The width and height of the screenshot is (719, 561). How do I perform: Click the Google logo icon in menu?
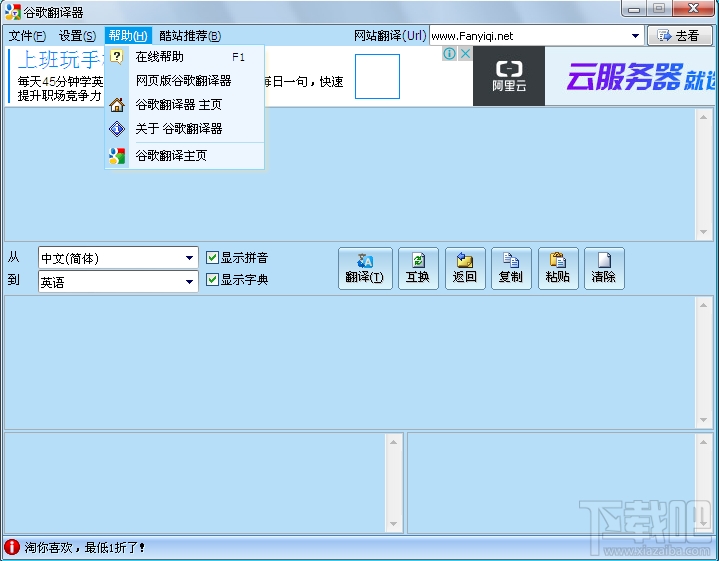[117, 156]
